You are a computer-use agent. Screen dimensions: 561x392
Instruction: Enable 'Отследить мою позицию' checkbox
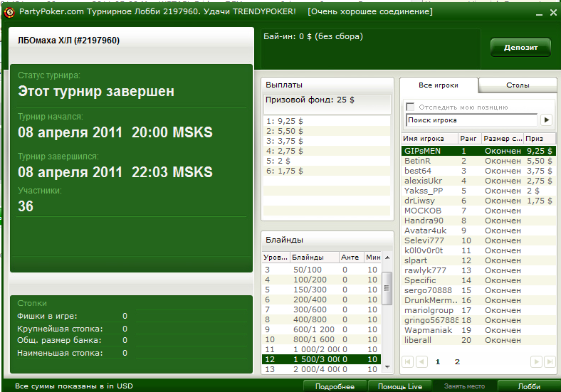(410, 107)
